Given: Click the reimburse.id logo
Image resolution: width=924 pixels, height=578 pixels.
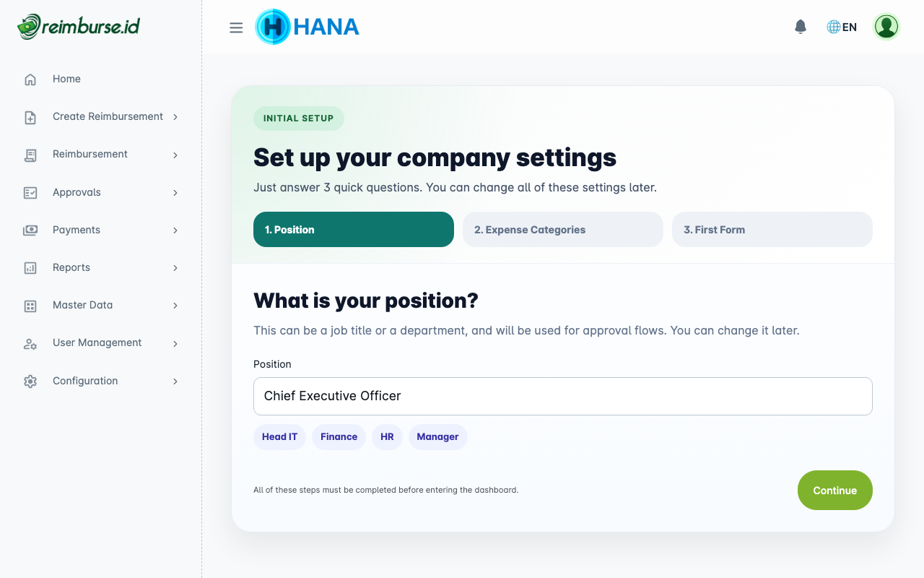Looking at the screenshot, I should (x=78, y=26).
